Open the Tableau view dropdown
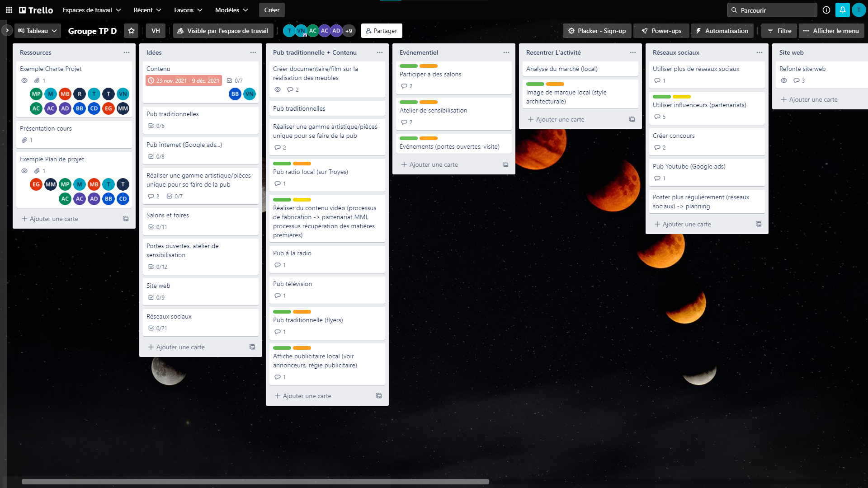Image resolution: width=868 pixels, height=488 pixels. (x=38, y=31)
